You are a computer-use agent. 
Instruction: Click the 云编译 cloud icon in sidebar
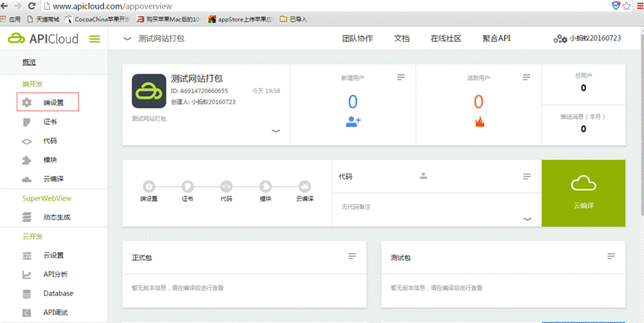pyautogui.click(x=27, y=180)
